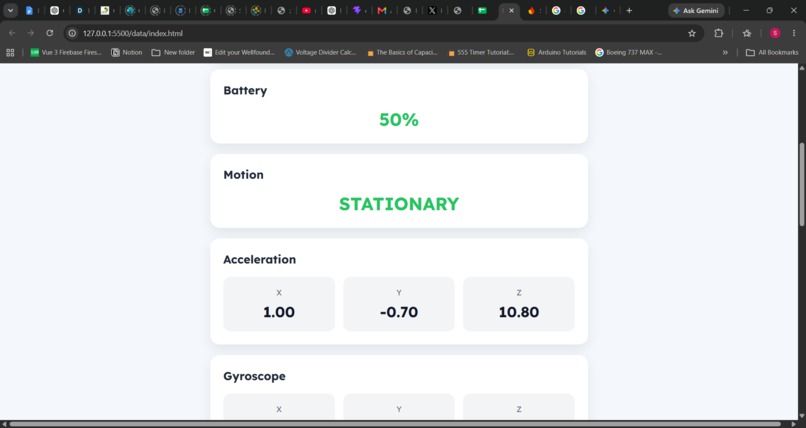Go forward to the next page
Screen dimensions: 806x428
[x=31, y=33]
